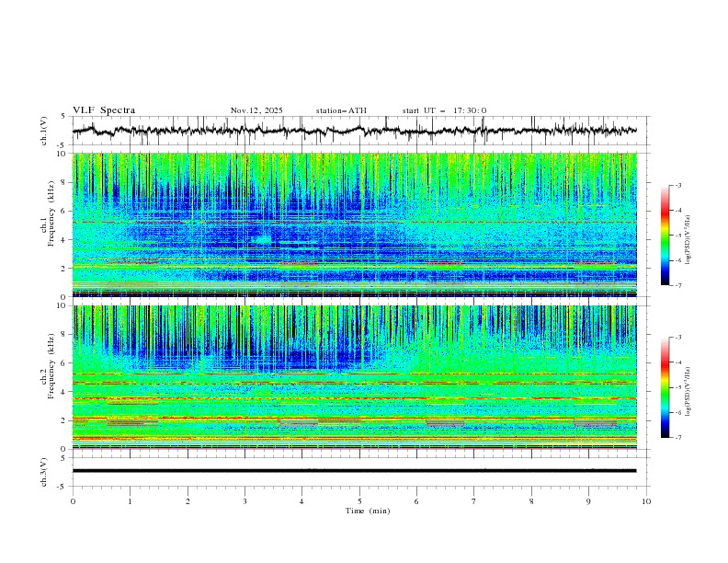Click time-axis tick label "7"

[474, 501]
